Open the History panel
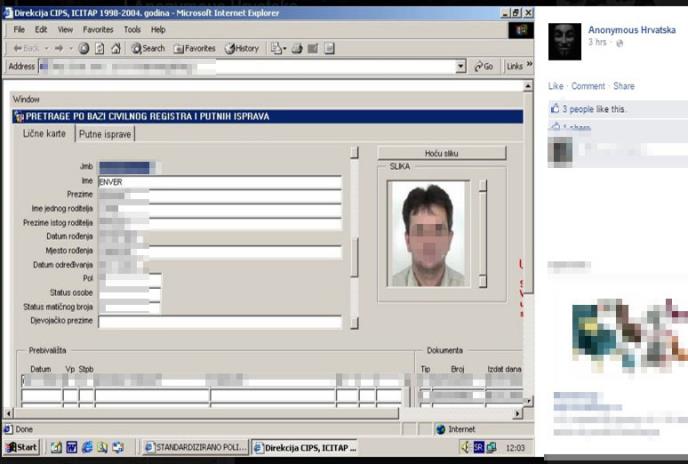The height and width of the screenshot is (464, 688). point(241,48)
